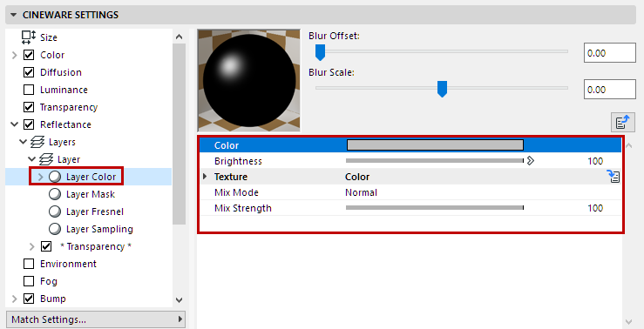This screenshot has width=644, height=329.
Task: Open the Layer Mask tree item
Action: 91,194
